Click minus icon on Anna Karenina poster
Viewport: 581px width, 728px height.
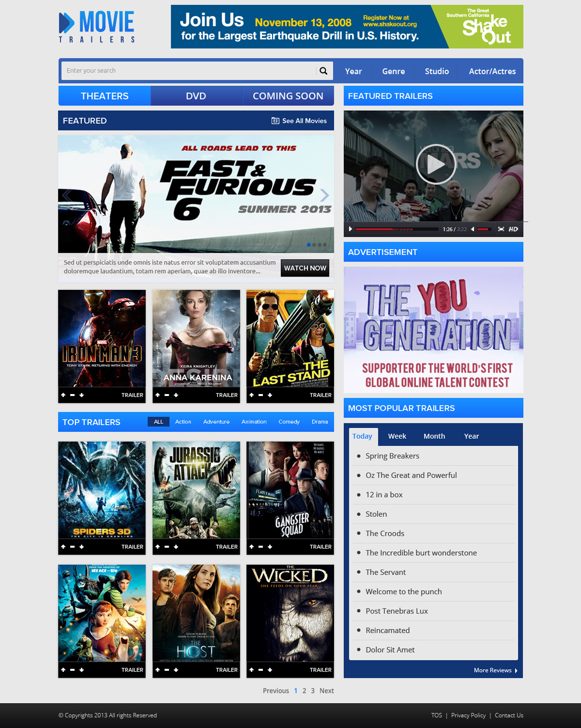(x=167, y=395)
